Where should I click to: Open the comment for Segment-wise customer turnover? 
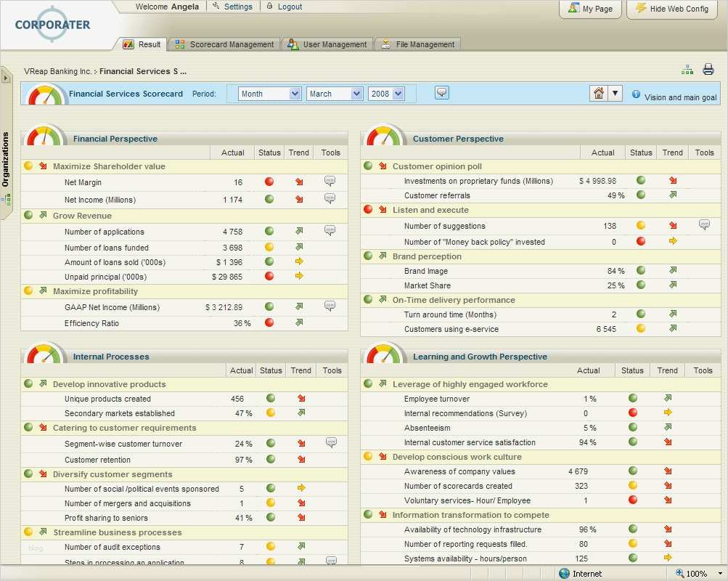tap(331, 442)
